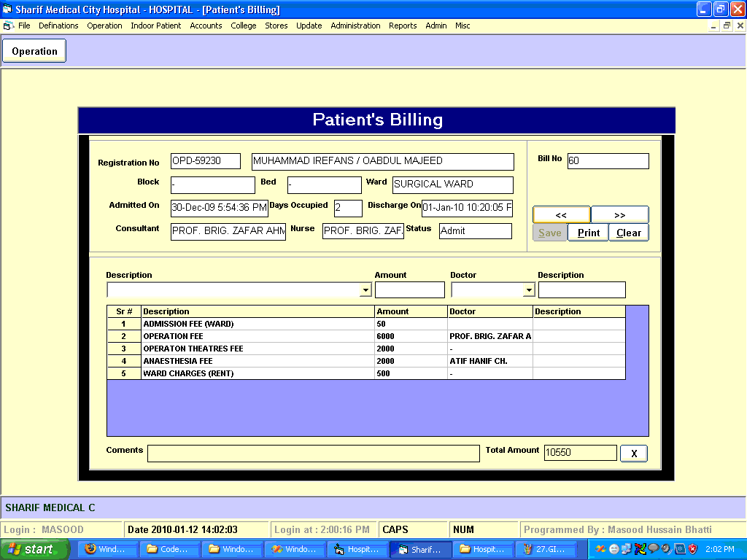Screen dimensions: 747x560
Task: Click the smiley face tray icon
Action: tap(614, 549)
